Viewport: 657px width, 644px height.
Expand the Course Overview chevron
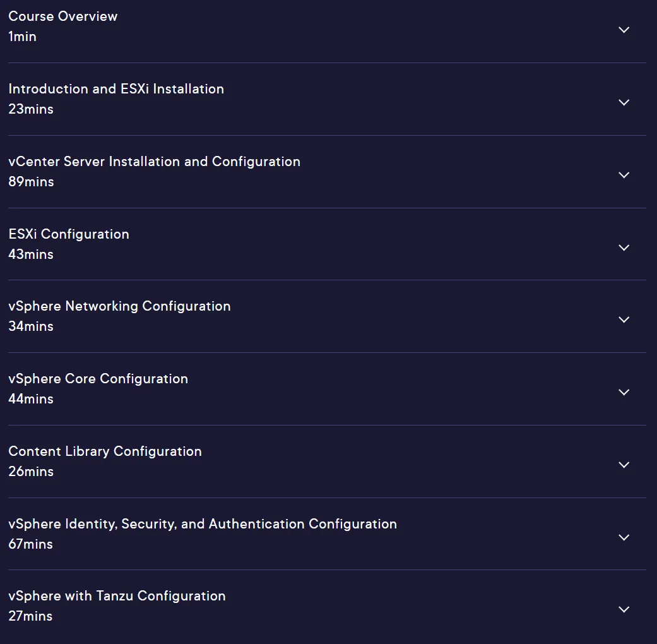coord(624,30)
